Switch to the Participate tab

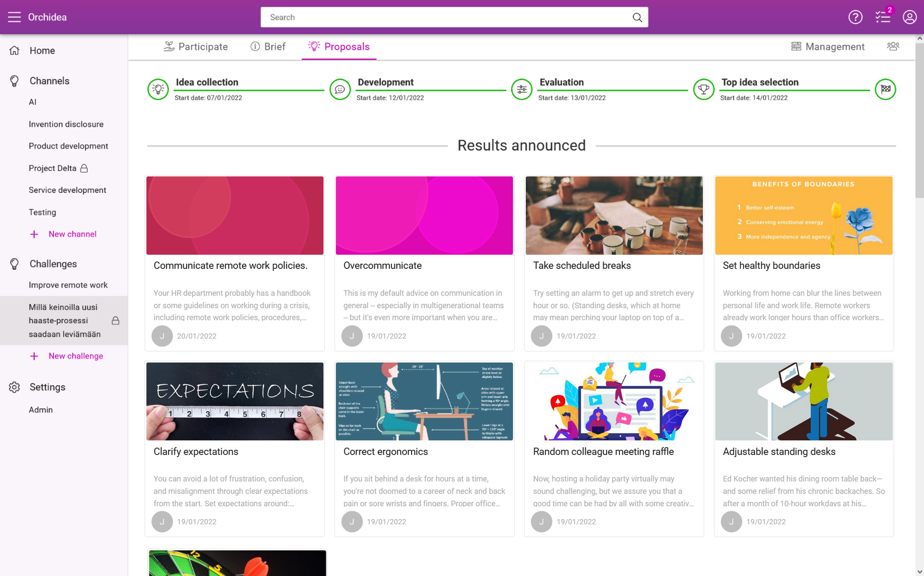coord(195,46)
